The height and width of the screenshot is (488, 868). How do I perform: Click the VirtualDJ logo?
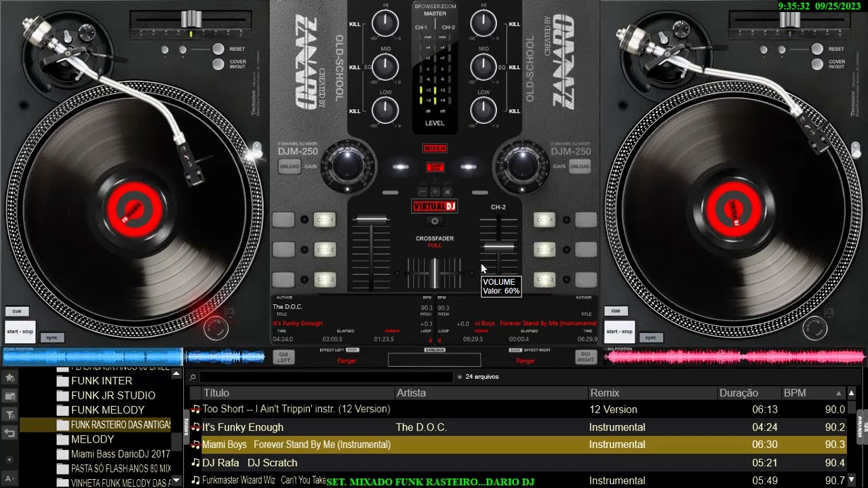click(435, 206)
